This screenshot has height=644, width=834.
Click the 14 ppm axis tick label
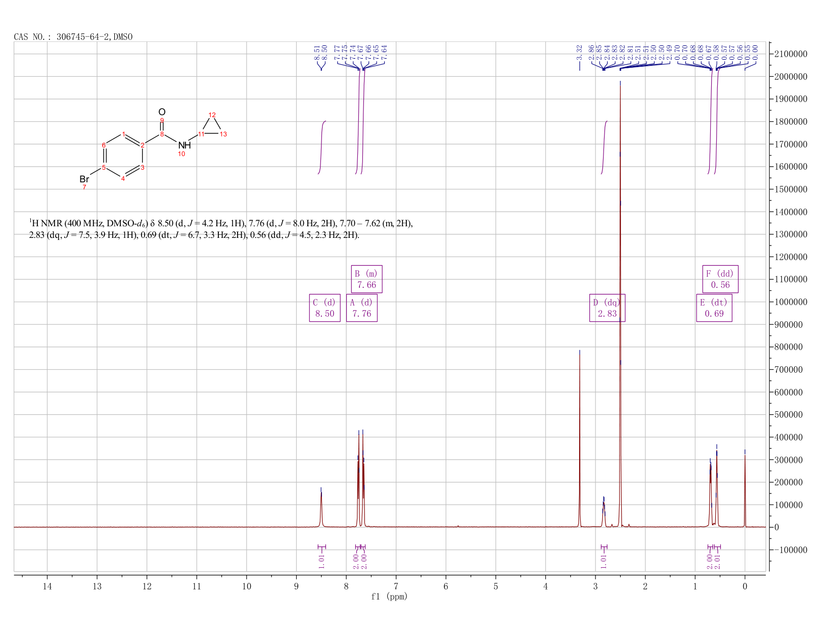point(47,586)
